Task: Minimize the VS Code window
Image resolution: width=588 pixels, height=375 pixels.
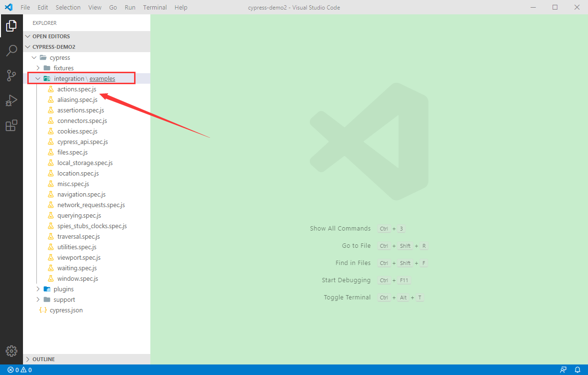Action: [x=533, y=7]
